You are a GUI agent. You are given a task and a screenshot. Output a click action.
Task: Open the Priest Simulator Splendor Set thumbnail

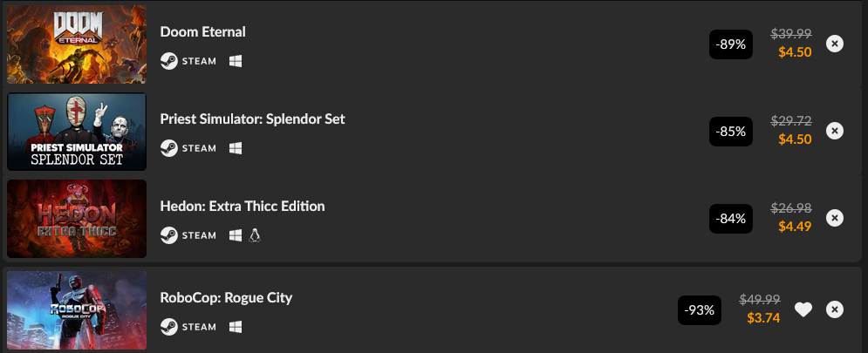(x=77, y=132)
